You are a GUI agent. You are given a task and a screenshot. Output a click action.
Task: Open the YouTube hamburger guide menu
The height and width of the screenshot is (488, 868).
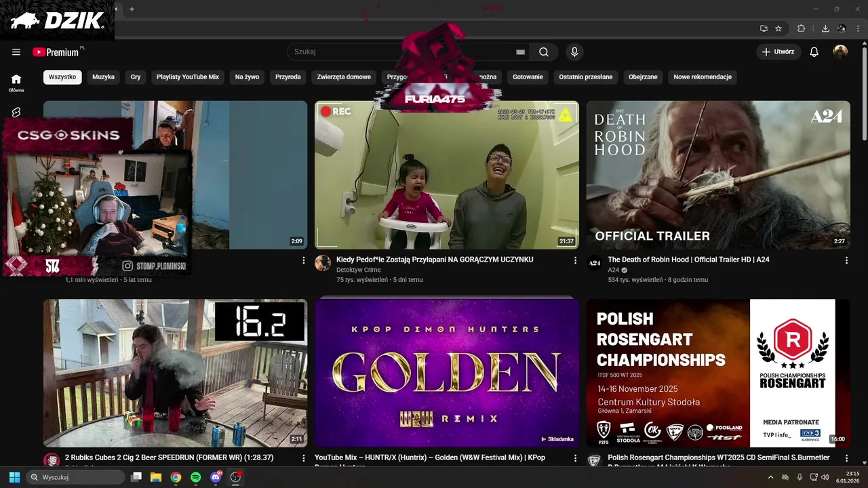coord(16,52)
